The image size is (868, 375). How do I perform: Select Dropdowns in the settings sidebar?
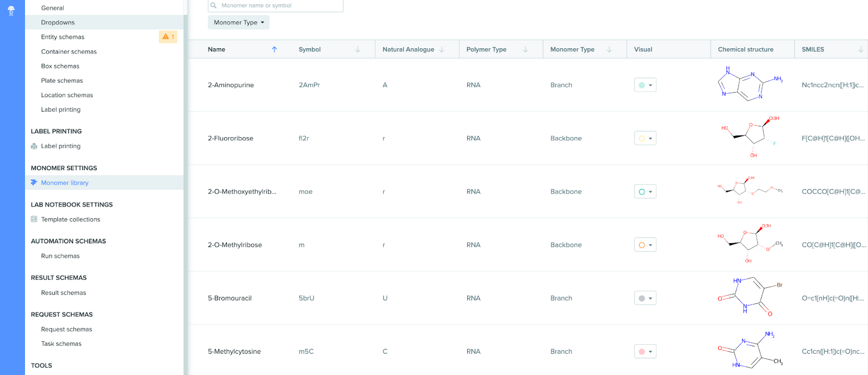pos(58,22)
